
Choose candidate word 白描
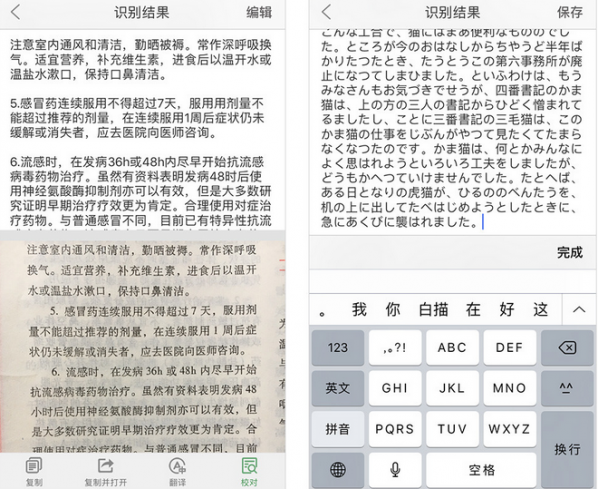(x=433, y=309)
